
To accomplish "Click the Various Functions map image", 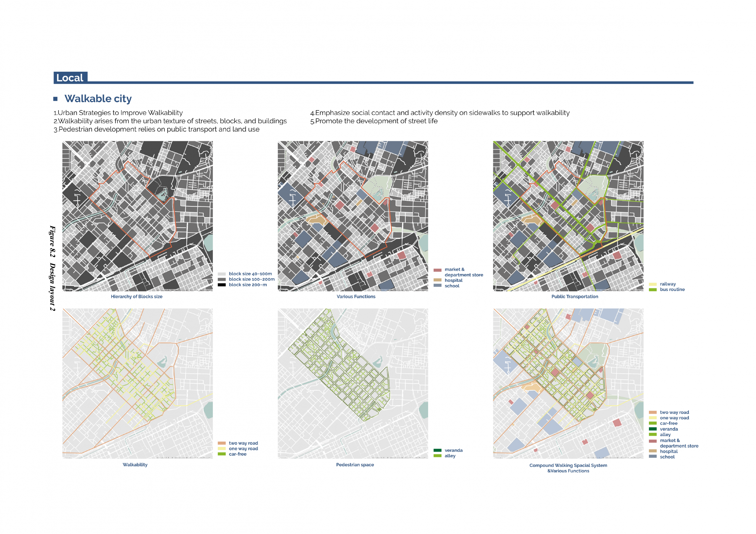I will point(353,216).
